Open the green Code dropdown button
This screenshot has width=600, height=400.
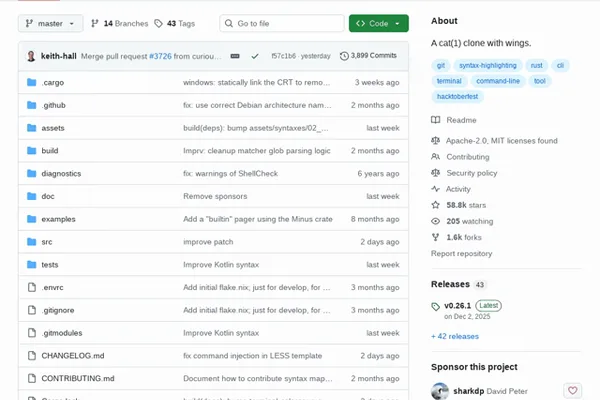pos(378,23)
